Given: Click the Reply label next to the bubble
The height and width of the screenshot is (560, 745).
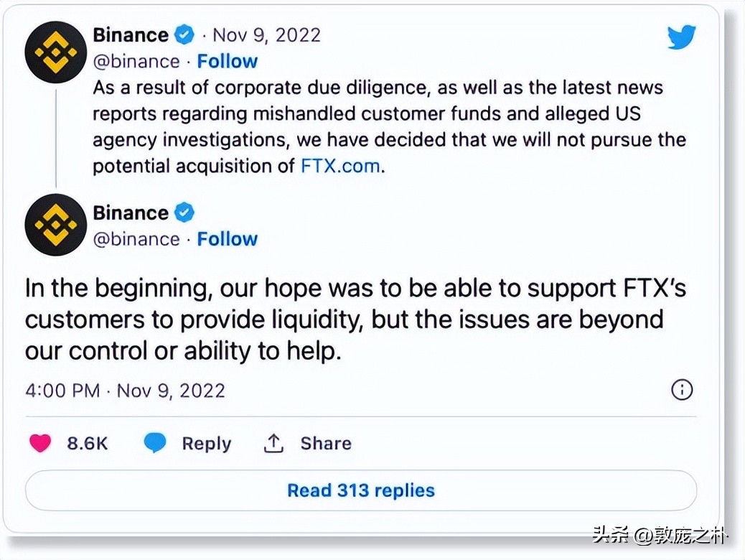Looking at the screenshot, I should click(x=206, y=443).
